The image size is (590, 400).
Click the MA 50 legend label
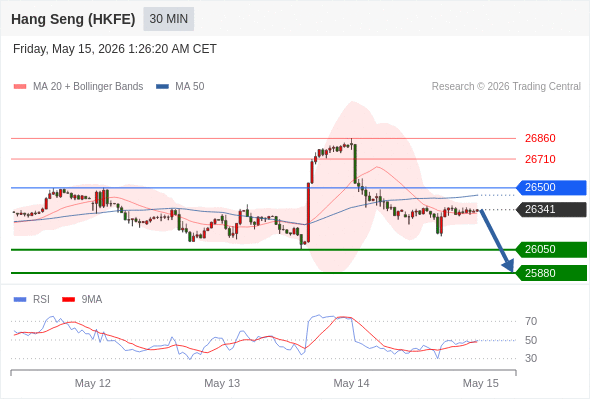[x=190, y=87]
